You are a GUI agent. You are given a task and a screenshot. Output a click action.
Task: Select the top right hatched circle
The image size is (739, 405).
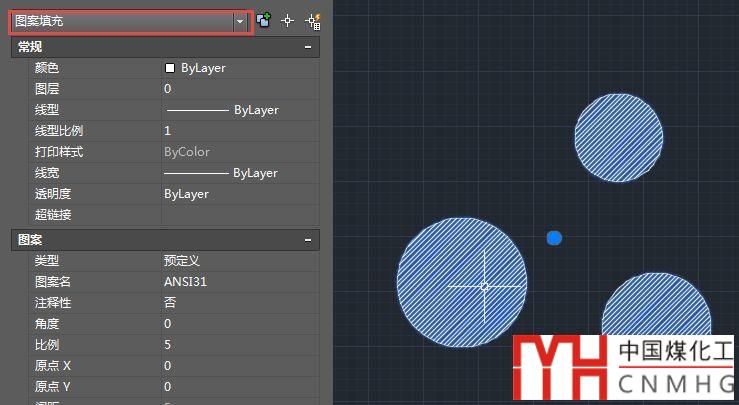pos(618,138)
